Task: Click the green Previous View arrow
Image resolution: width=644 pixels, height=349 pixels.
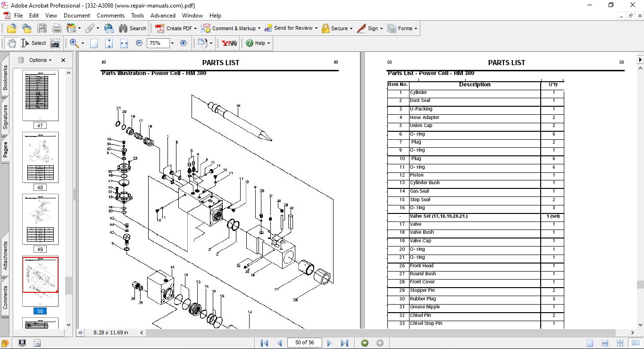Action: click(365, 343)
